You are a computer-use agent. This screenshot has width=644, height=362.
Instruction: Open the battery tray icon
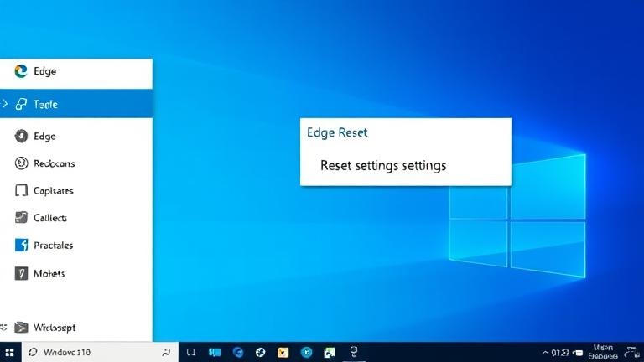pyautogui.click(x=578, y=353)
